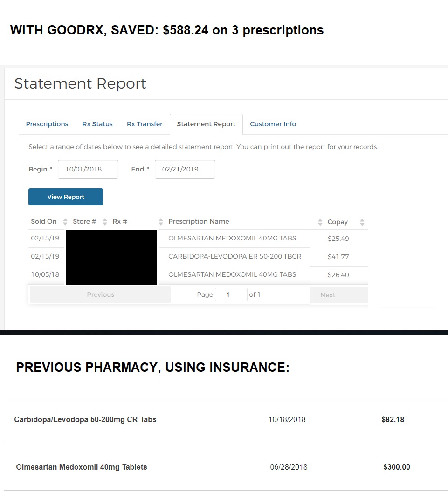The image size is (448, 499).
Task: Sort the table by Rx # column
Action: (160, 222)
